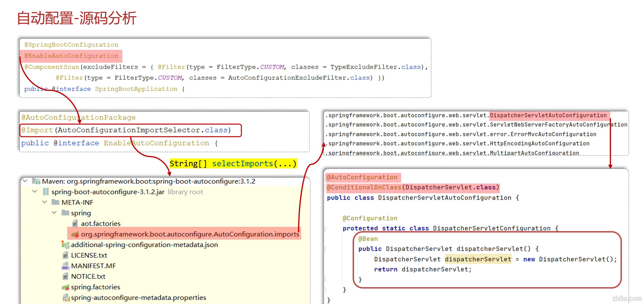
Task: Click the yellow selectImports(...) label
Action: click(233, 163)
